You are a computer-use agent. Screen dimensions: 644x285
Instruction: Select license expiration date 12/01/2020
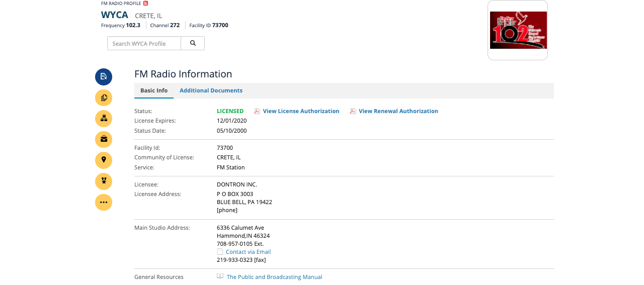coord(231,121)
